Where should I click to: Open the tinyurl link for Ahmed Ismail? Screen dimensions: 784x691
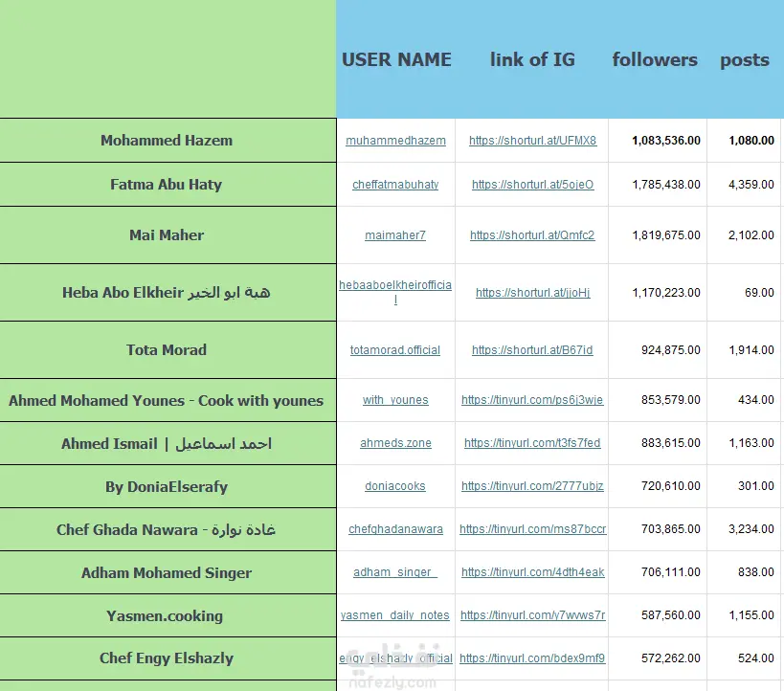532,443
